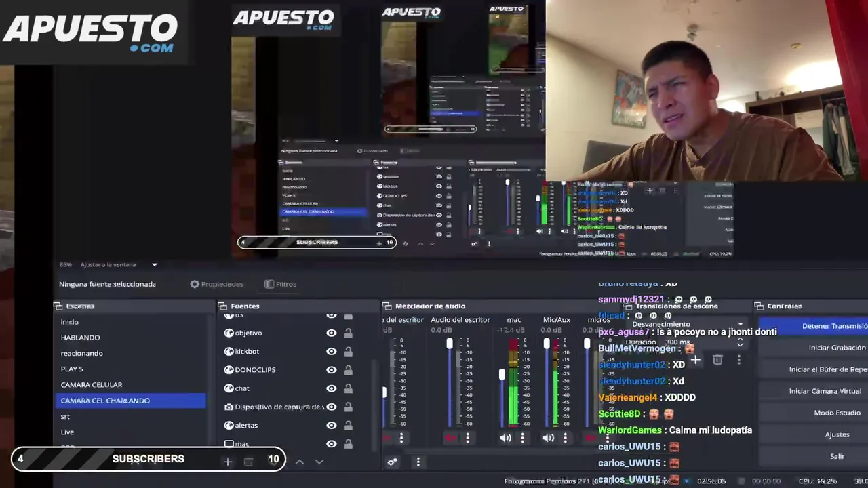Select the PLAY 5 scene

(130, 369)
